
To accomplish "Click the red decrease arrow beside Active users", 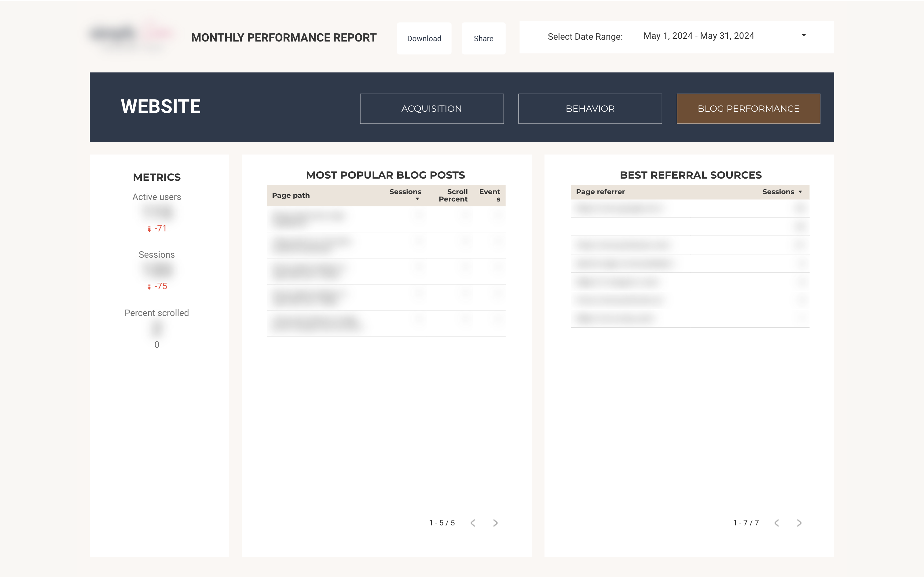I will (149, 228).
